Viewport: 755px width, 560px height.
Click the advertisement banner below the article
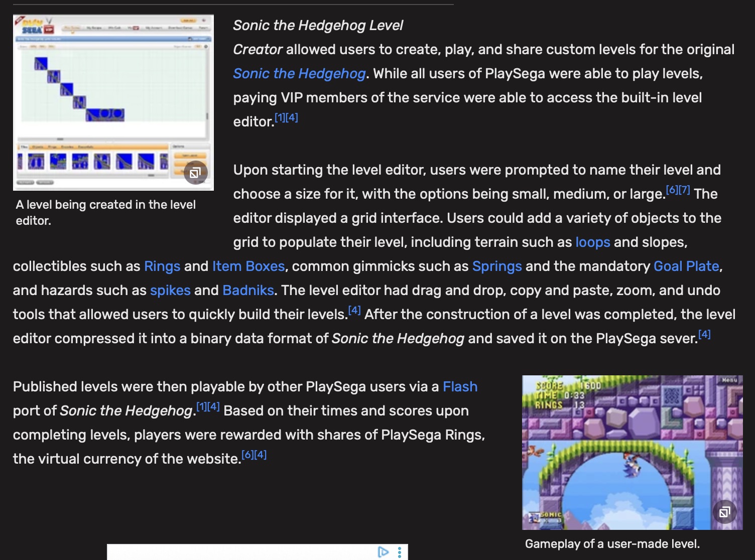point(258,552)
